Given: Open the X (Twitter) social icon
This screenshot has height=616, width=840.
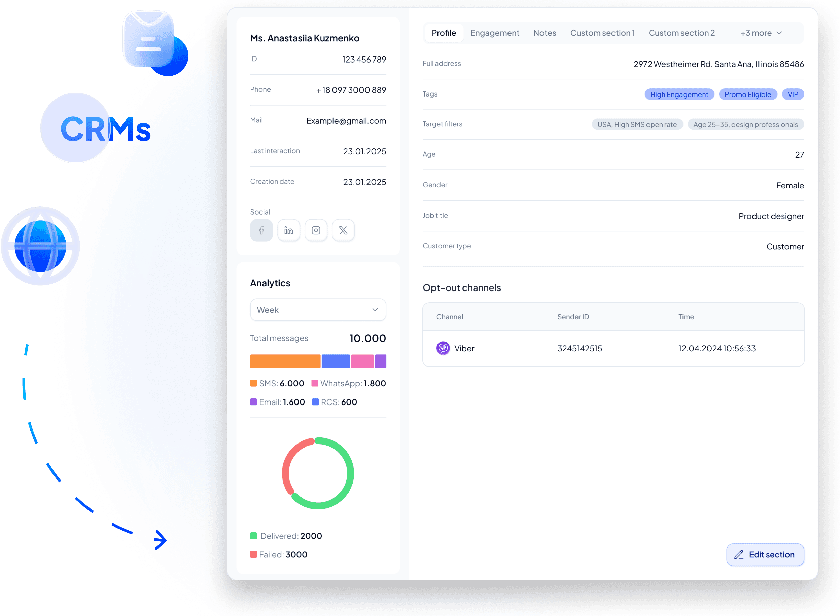Looking at the screenshot, I should pos(343,230).
